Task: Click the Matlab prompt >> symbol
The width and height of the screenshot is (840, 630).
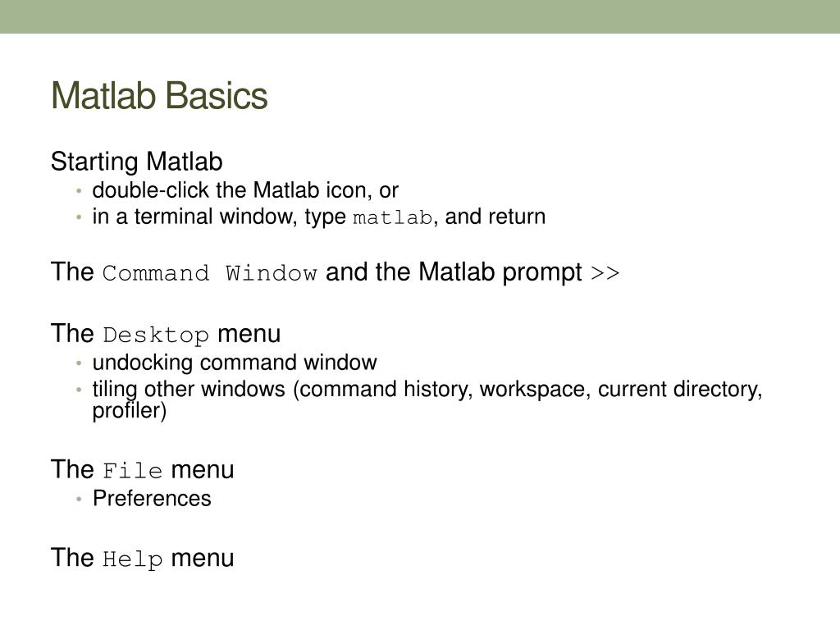Action: coord(605,273)
